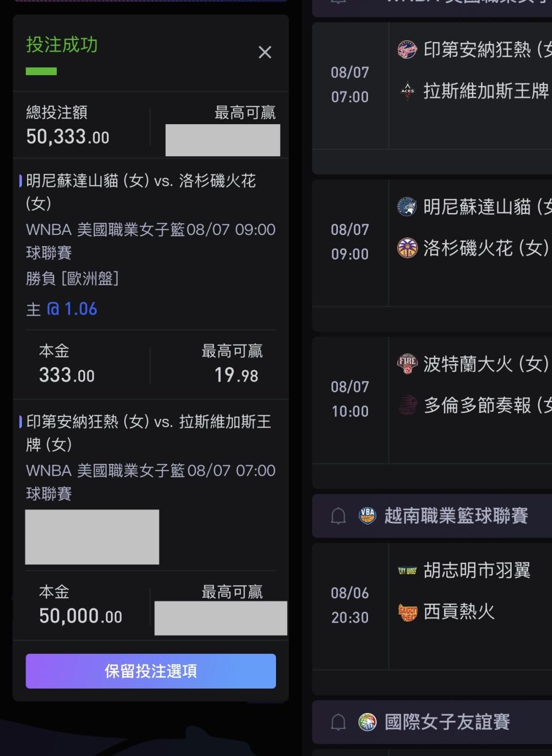Open the 胡志明市羽翼 match entry

[x=432, y=606]
